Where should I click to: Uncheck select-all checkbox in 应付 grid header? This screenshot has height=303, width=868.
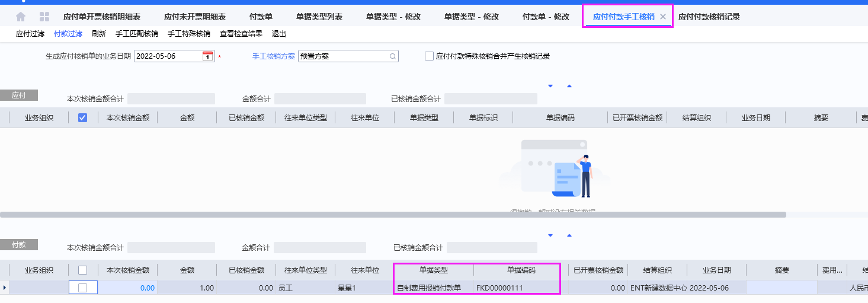tap(83, 118)
